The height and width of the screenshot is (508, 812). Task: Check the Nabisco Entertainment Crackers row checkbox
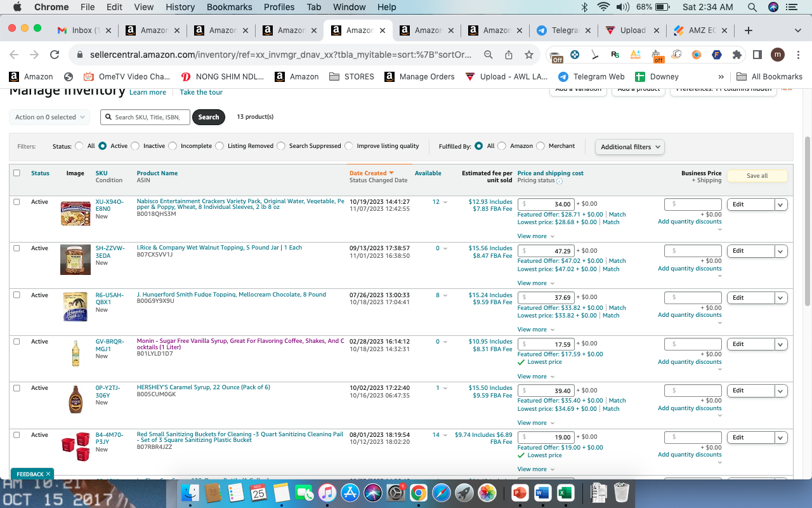point(16,202)
